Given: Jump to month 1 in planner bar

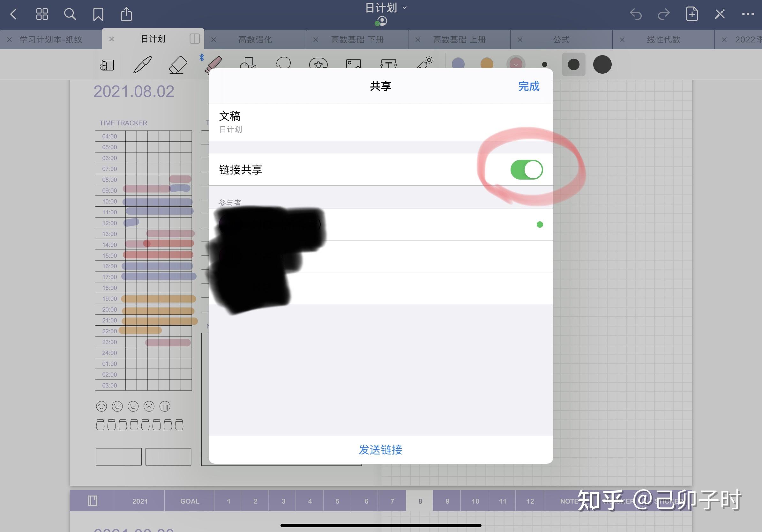Looking at the screenshot, I should coord(228,501).
